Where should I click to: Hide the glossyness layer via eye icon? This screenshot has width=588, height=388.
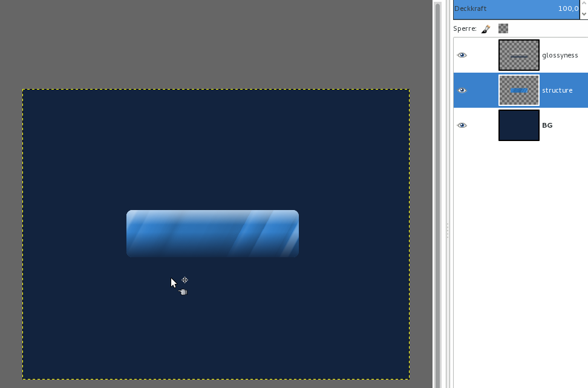[x=462, y=55]
